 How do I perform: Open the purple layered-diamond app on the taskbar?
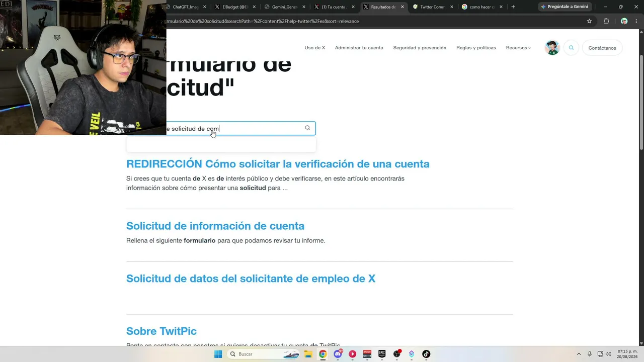pos(412,354)
